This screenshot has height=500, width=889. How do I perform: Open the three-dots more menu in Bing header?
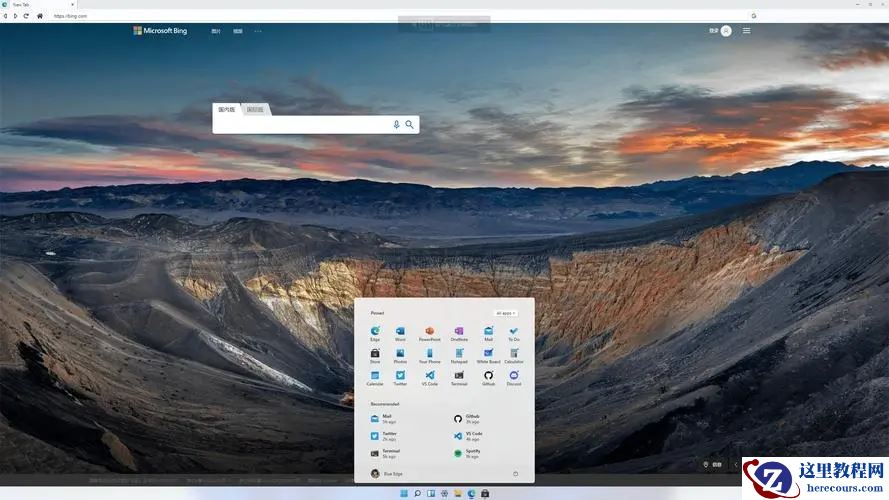tap(258, 31)
